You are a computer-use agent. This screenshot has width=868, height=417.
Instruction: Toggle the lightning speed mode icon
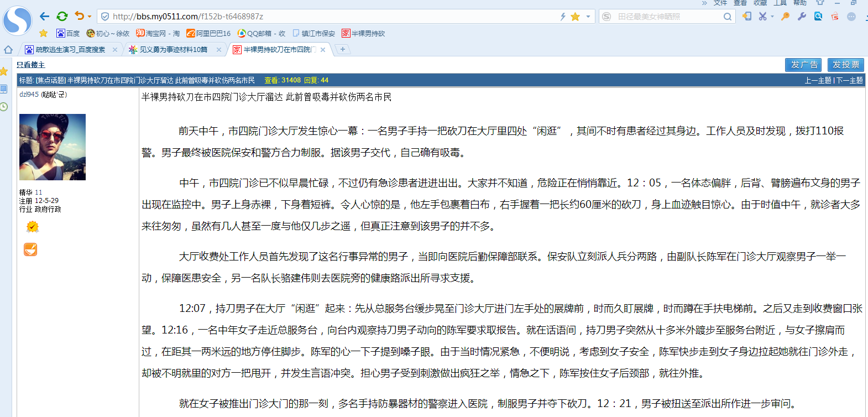pyautogui.click(x=563, y=17)
